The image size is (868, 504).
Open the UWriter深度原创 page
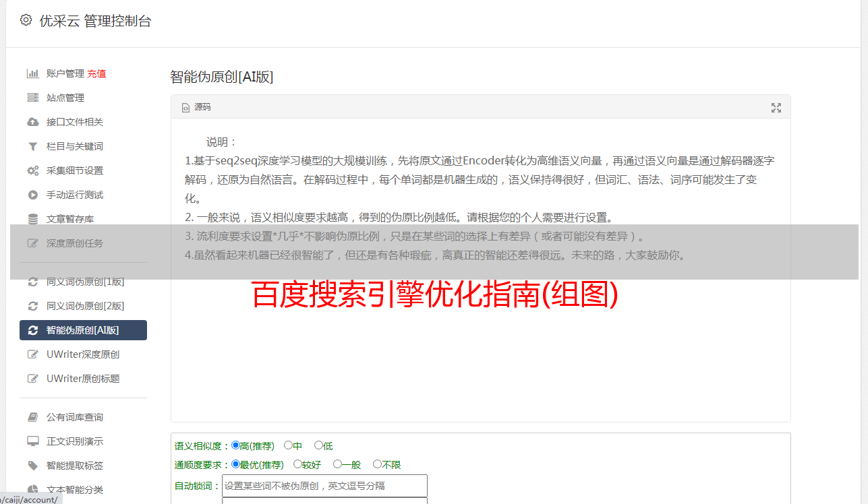tap(83, 354)
